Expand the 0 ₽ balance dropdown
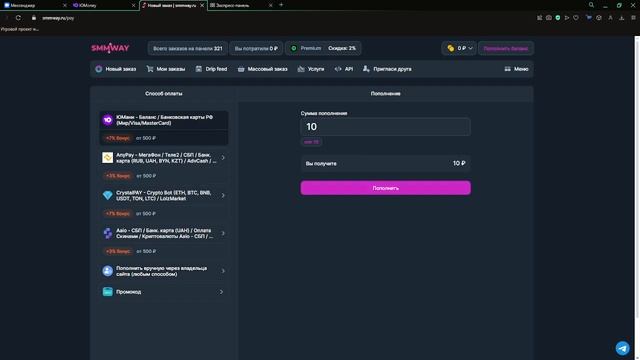The width and height of the screenshot is (640, 360). pyautogui.click(x=459, y=48)
